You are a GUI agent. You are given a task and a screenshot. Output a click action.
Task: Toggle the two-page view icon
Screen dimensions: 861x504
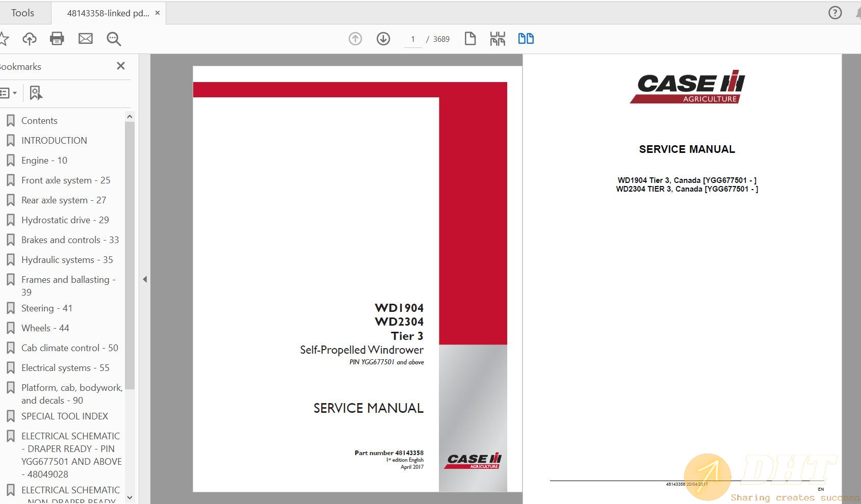point(526,39)
